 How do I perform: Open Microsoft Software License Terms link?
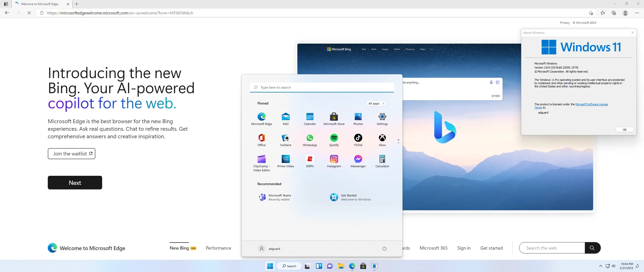591,104
